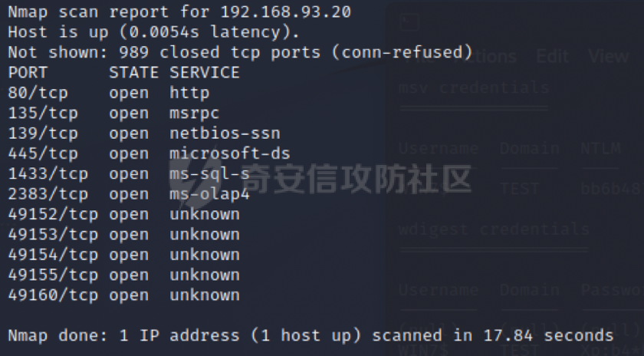This screenshot has width=644, height=356.
Task: Click the "Host is up" latency line
Action: click(x=153, y=32)
